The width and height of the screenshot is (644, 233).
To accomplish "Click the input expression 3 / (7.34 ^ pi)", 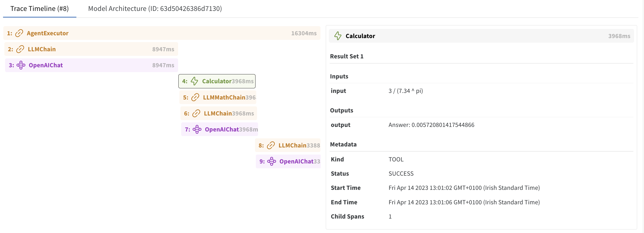I will (405, 91).
